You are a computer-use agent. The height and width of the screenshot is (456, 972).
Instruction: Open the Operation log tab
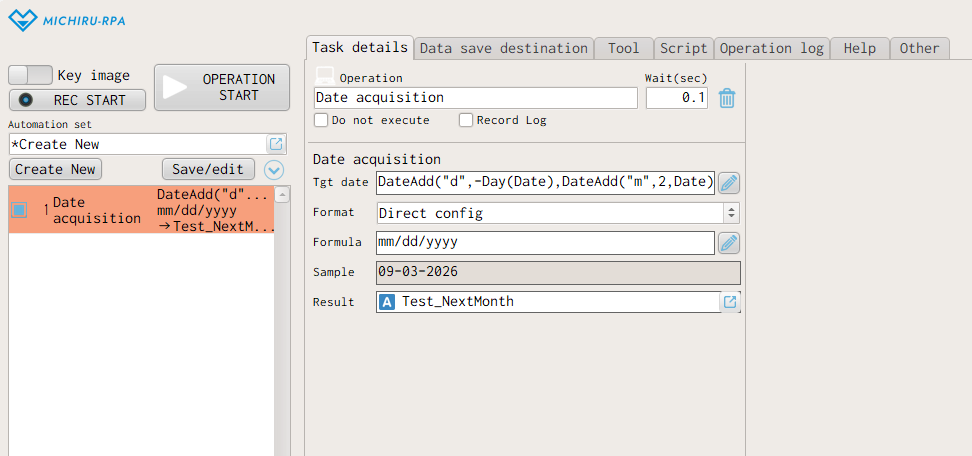pyautogui.click(x=771, y=48)
